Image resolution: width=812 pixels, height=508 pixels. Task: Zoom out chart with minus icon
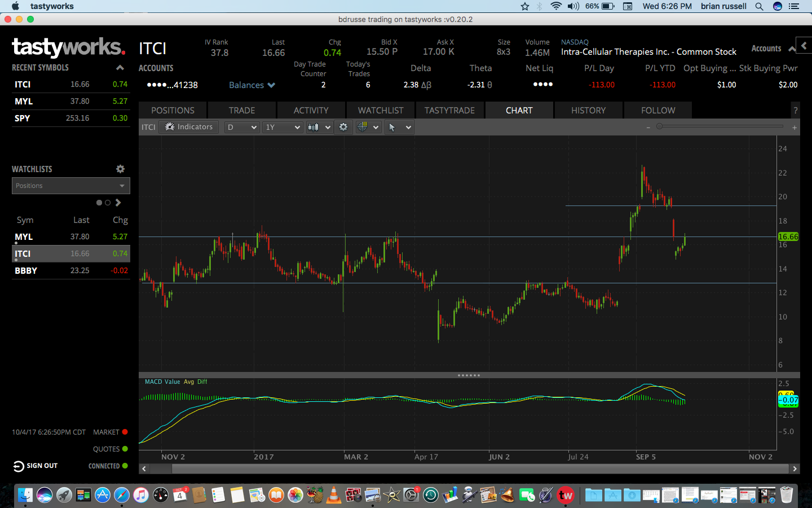click(x=648, y=128)
